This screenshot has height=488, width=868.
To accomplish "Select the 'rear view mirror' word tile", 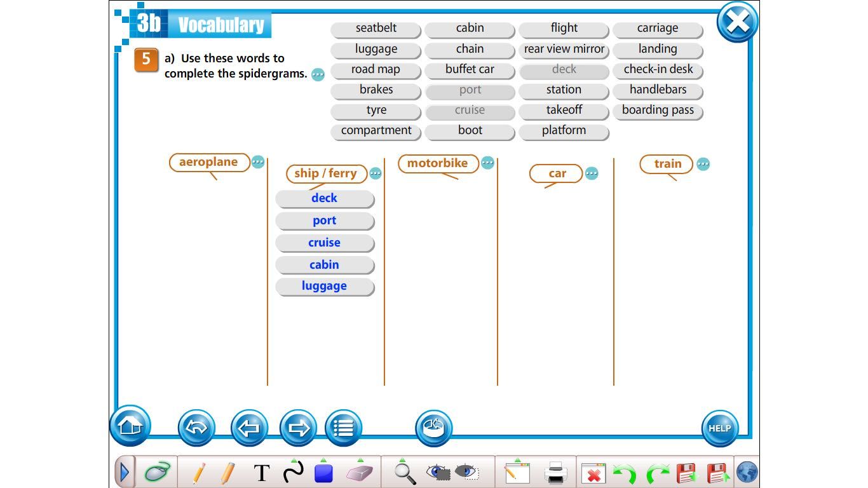I will [564, 50].
